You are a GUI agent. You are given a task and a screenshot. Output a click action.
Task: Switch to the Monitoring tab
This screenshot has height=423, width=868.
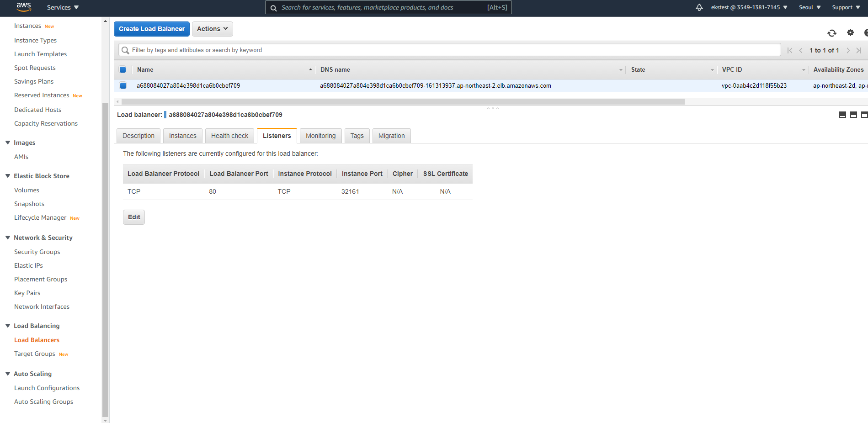321,136
